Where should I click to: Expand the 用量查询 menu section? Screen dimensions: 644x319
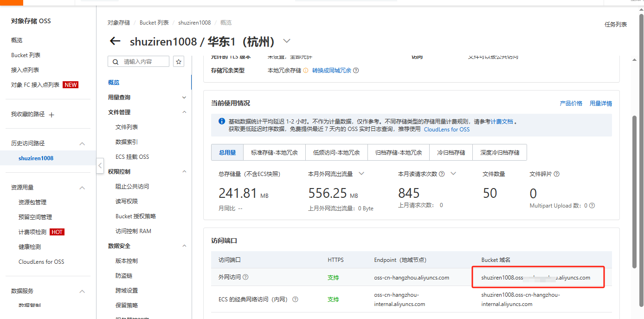tap(184, 98)
